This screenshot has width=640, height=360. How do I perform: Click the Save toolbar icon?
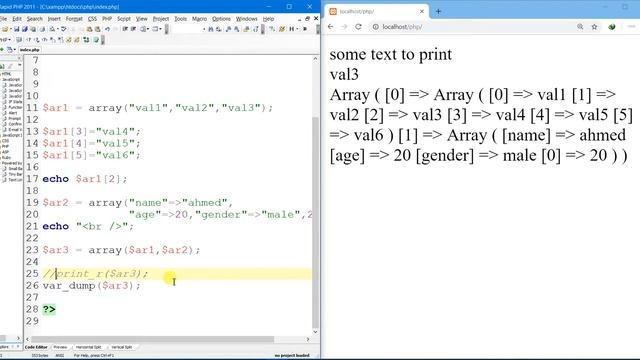click(x=17, y=29)
